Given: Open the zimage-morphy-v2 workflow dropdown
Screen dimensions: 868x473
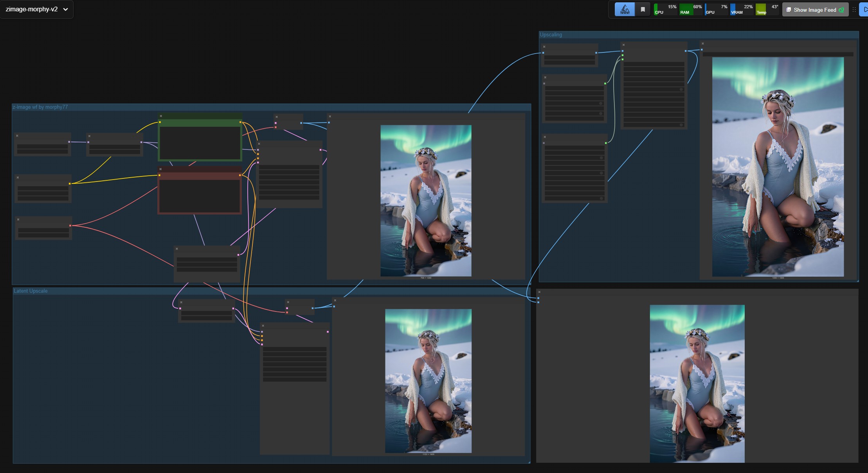Looking at the screenshot, I should click(37, 9).
